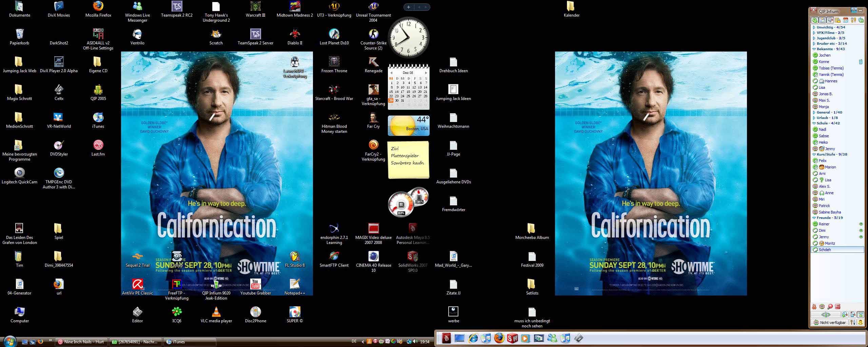Select the Drehbuch Ideen text file
The height and width of the screenshot is (347, 868).
tap(453, 65)
